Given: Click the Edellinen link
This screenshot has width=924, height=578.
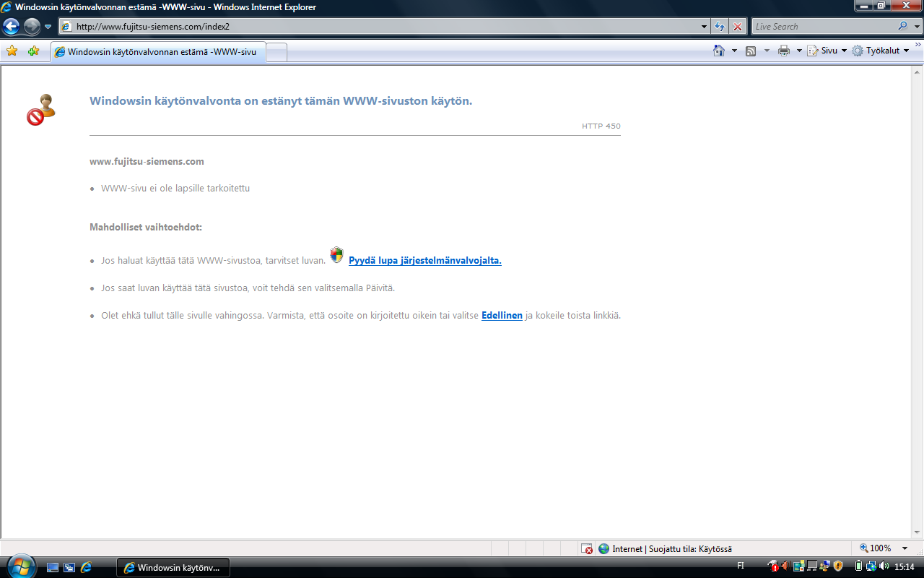Looking at the screenshot, I should coord(502,316).
